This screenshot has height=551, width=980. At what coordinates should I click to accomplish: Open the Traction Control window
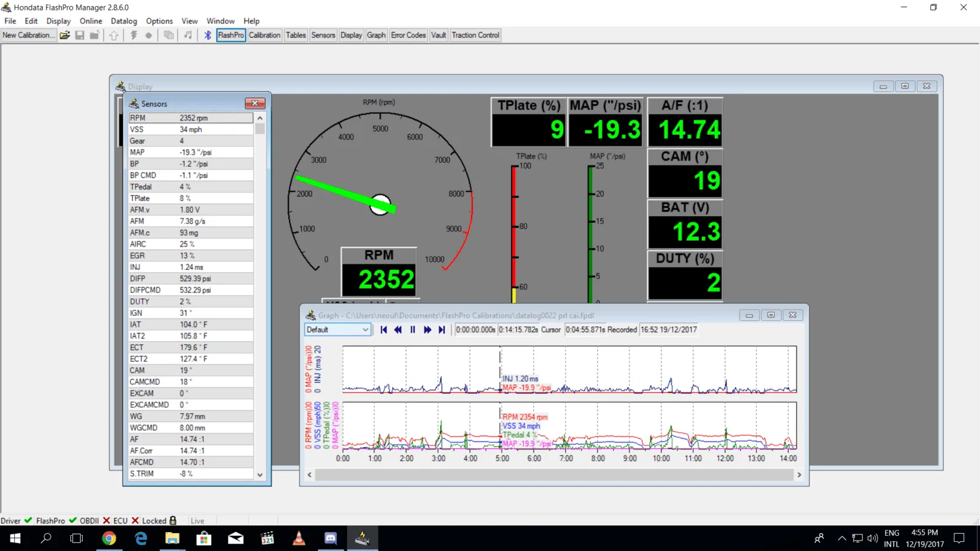pyautogui.click(x=475, y=36)
